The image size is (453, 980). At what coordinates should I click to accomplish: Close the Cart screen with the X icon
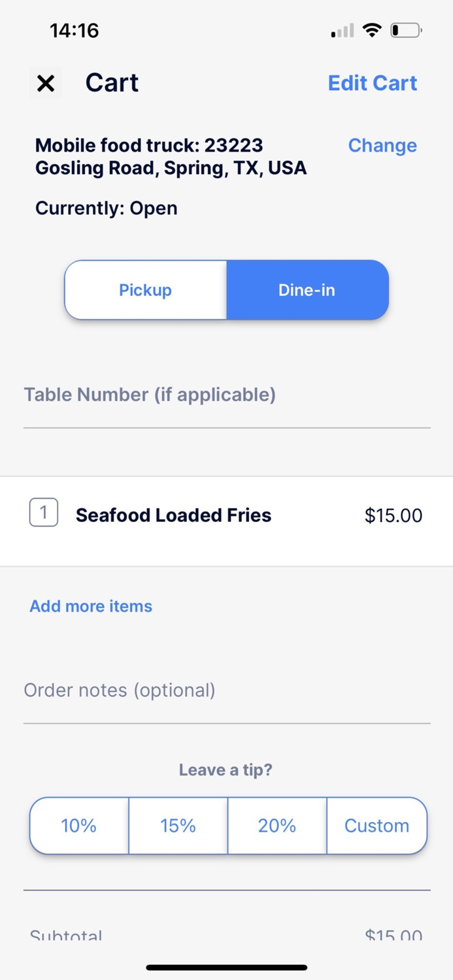click(x=45, y=83)
